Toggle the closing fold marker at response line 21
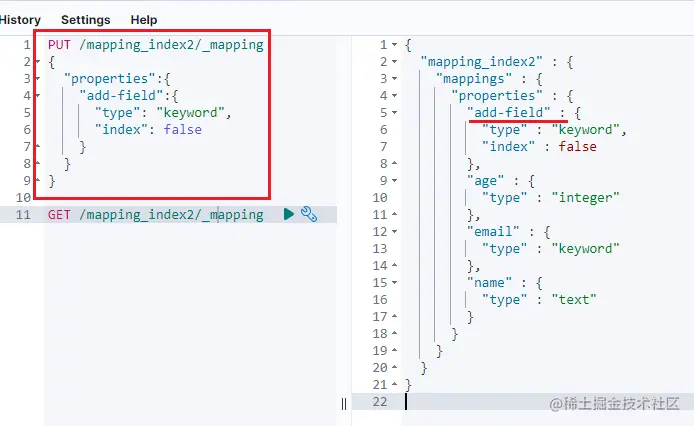 pyautogui.click(x=394, y=384)
